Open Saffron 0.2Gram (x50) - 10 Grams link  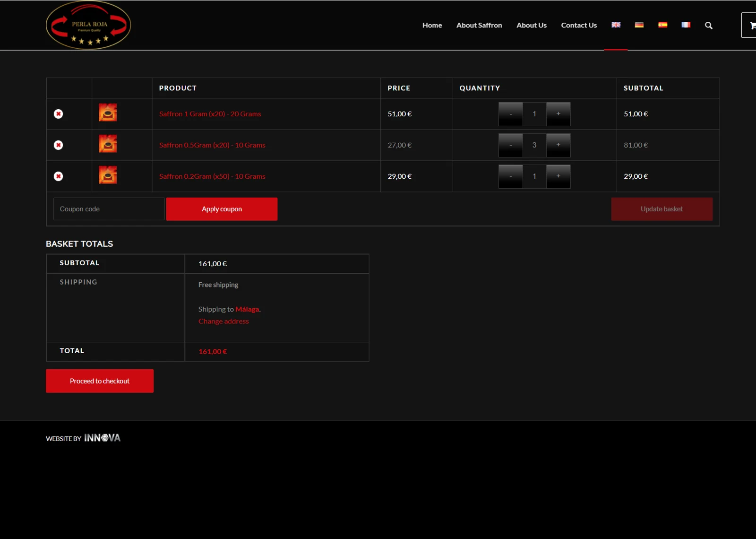point(212,176)
